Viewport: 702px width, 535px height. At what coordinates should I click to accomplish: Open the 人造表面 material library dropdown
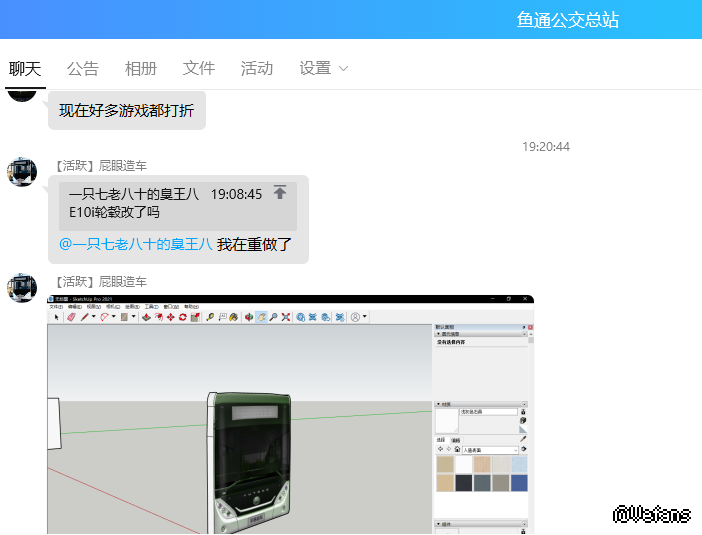click(x=490, y=449)
